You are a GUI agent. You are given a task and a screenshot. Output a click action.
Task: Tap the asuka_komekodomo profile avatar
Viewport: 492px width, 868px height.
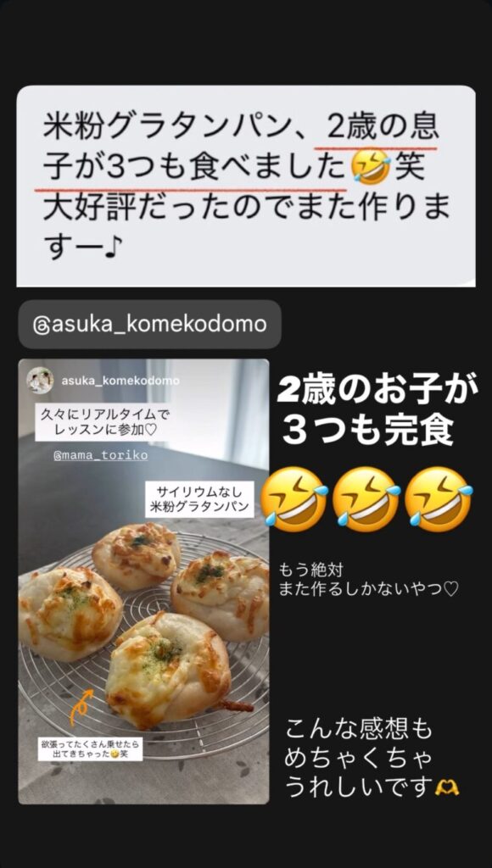click(40, 381)
